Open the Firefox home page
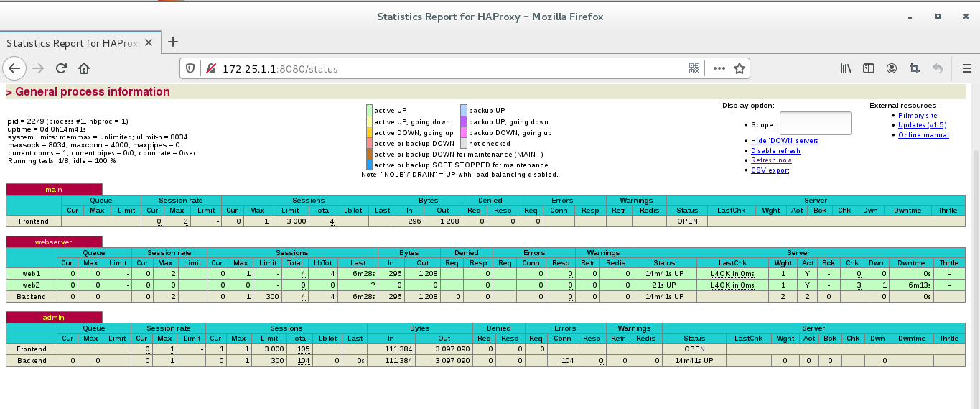 point(84,68)
